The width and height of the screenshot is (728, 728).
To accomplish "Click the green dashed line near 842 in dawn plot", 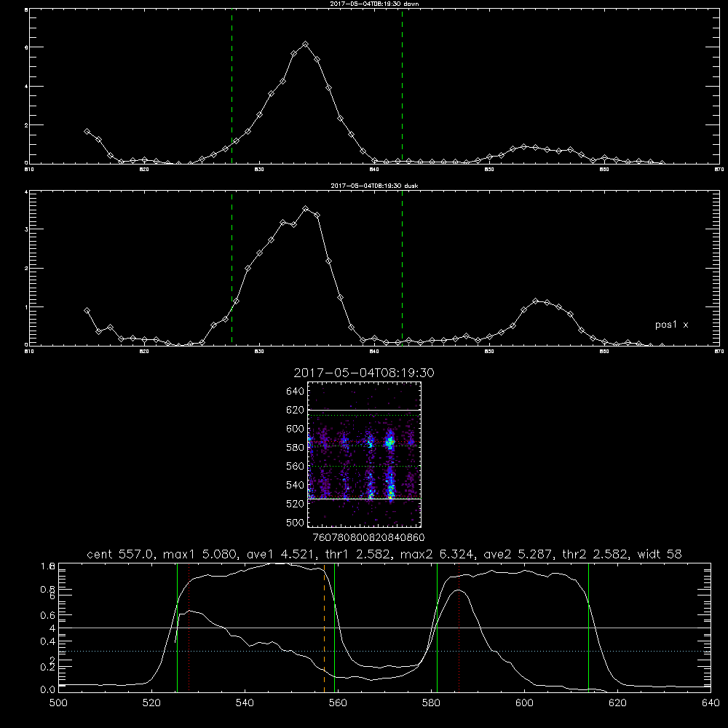I will (402, 87).
